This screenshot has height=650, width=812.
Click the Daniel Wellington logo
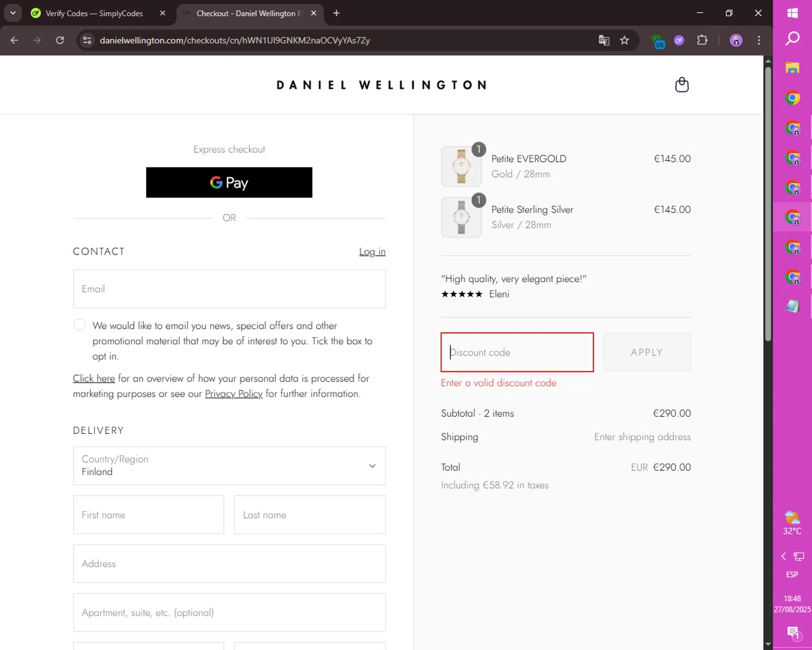382,85
